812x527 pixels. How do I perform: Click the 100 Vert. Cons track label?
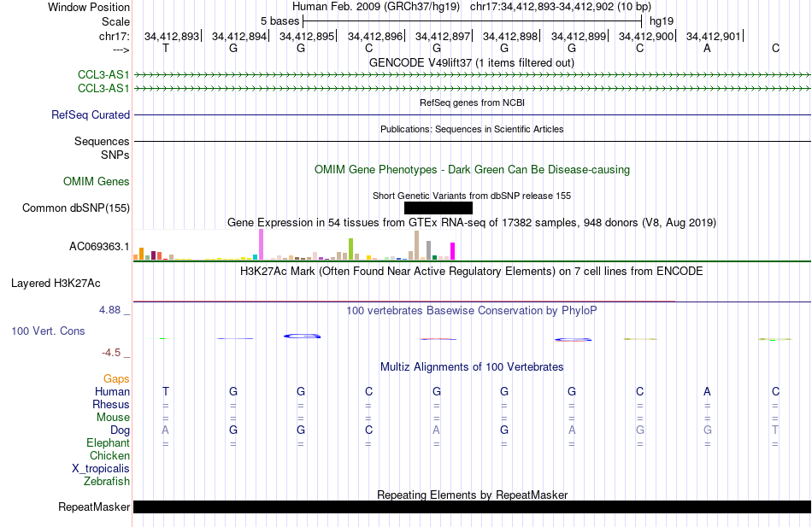click(48, 331)
